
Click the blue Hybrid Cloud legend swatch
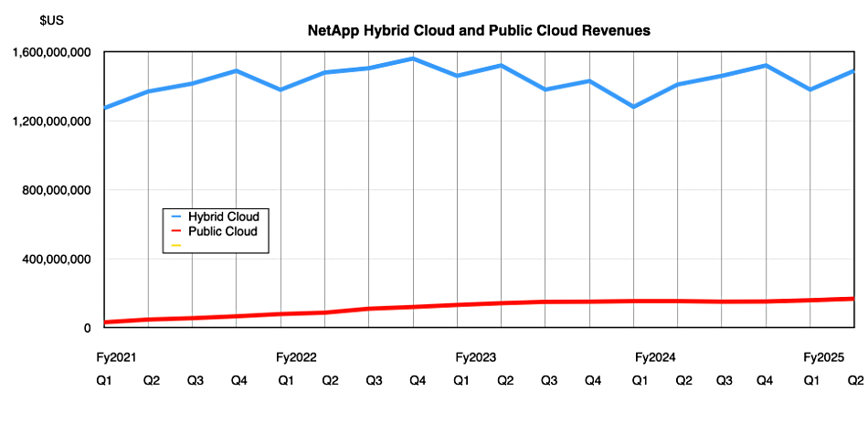coord(176,216)
